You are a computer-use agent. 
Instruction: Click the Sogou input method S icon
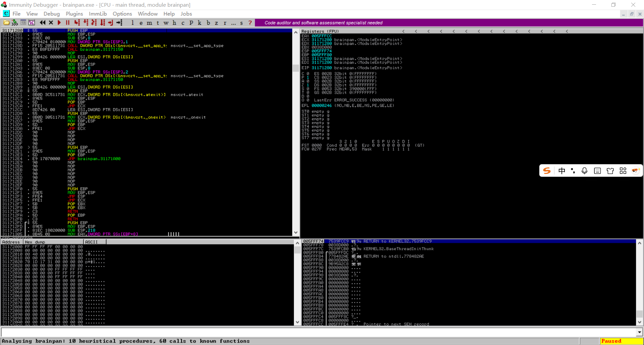[547, 171]
